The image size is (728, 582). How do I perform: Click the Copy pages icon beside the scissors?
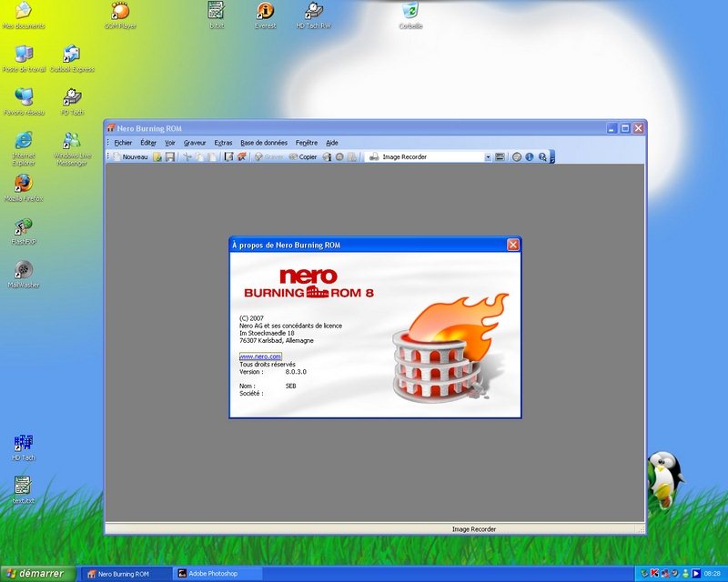[199, 157]
